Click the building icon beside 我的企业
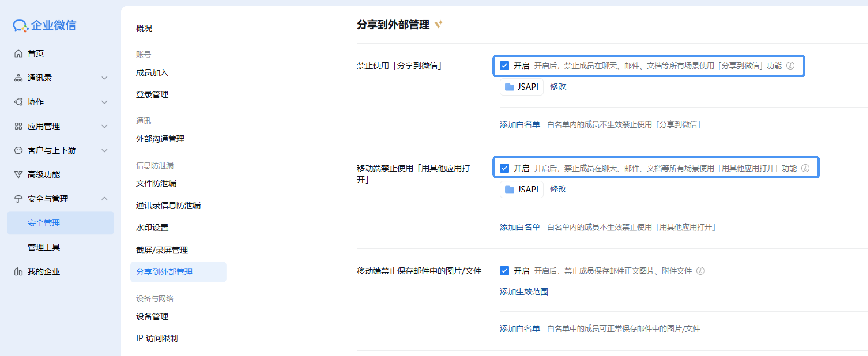 pyautogui.click(x=18, y=271)
